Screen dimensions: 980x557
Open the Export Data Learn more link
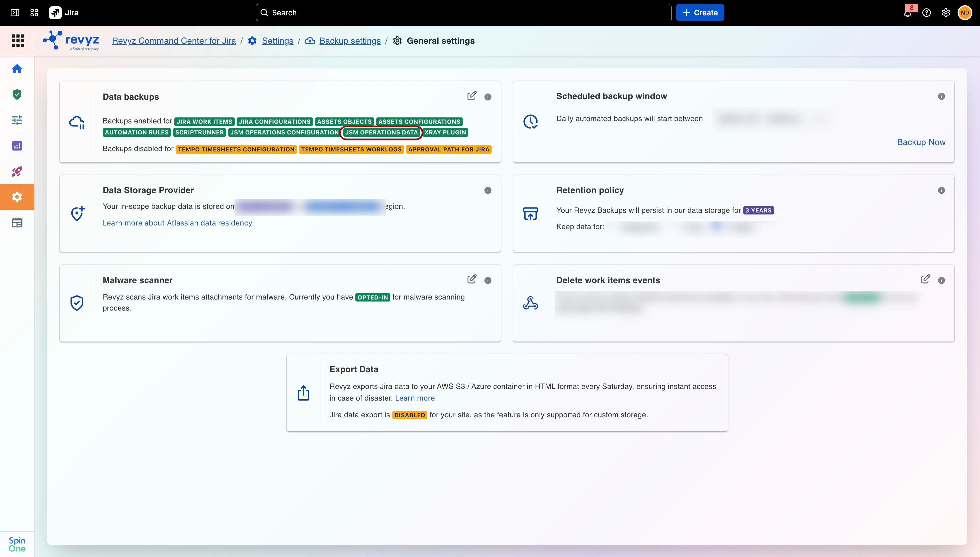pos(416,398)
